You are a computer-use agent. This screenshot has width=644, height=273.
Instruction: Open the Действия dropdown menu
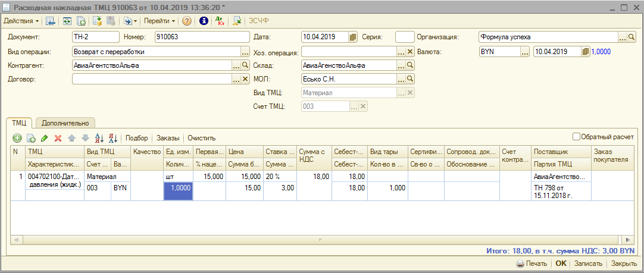pos(21,21)
